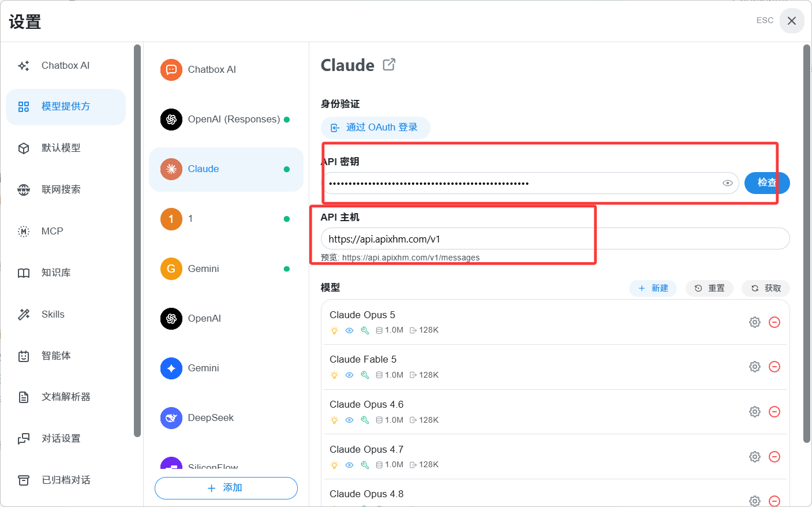The image size is (812, 507).
Task: Open the 知识库 settings section
Action: point(66,273)
